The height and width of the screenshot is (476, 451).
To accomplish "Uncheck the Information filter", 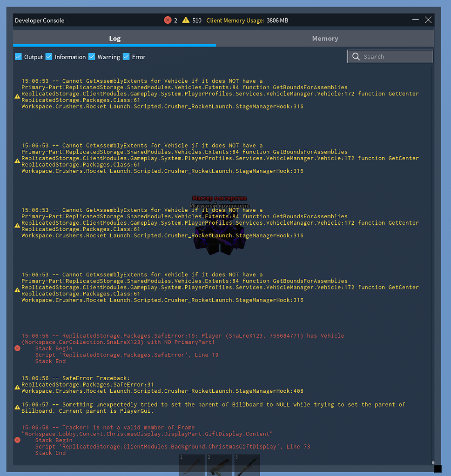I will point(49,56).
